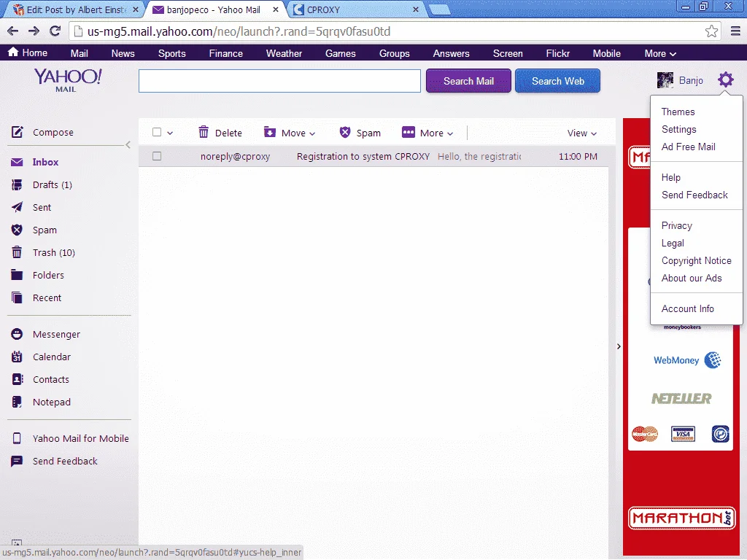Click the Yahoo Mail logo

[68, 80]
